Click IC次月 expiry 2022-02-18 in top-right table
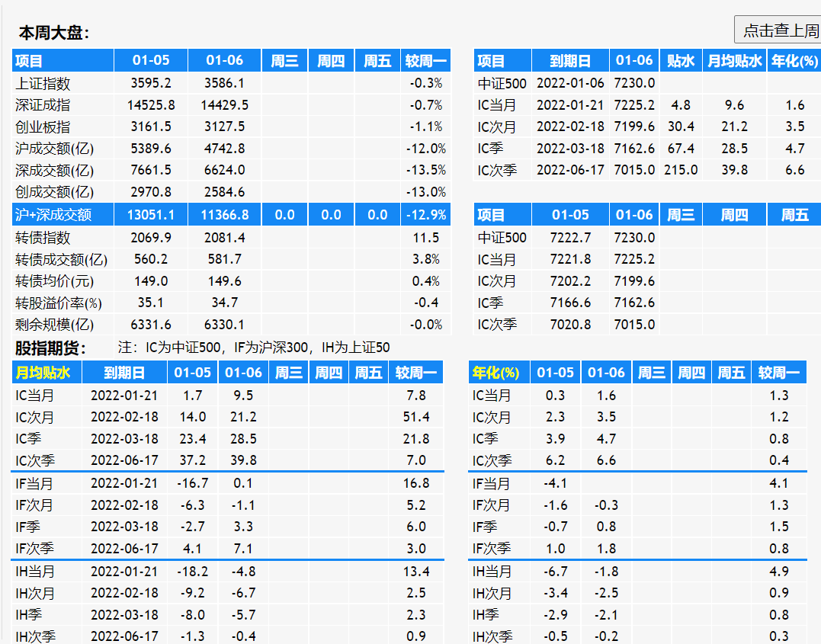821x644 pixels. tap(570, 127)
